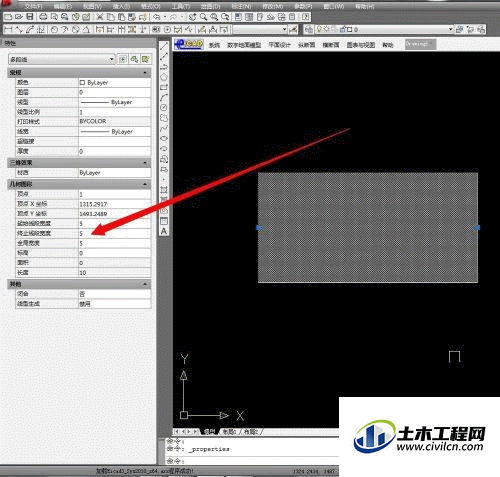Open the Layer Properties Manager icon
This screenshot has height=477, width=500.
[x=309, y=29]
